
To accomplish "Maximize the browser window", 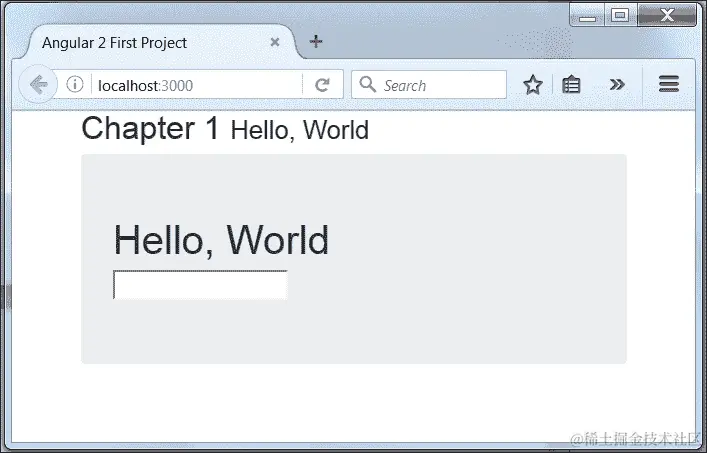I will click(620, 15).
